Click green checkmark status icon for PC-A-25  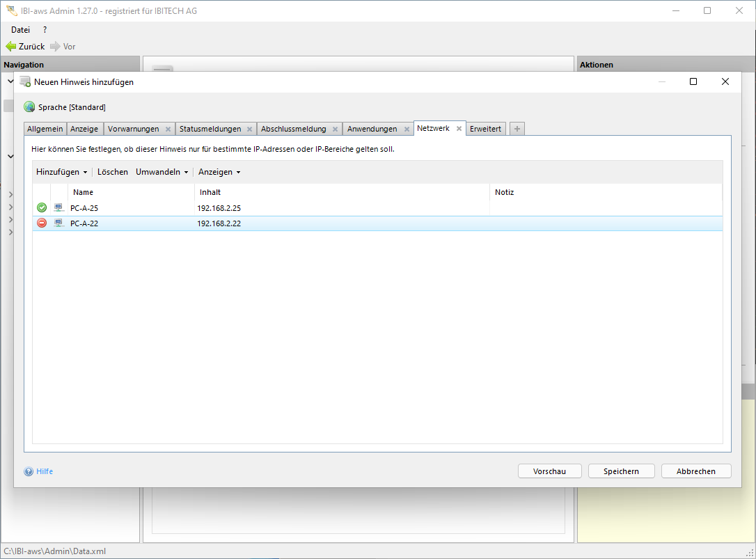click(42, 207)
